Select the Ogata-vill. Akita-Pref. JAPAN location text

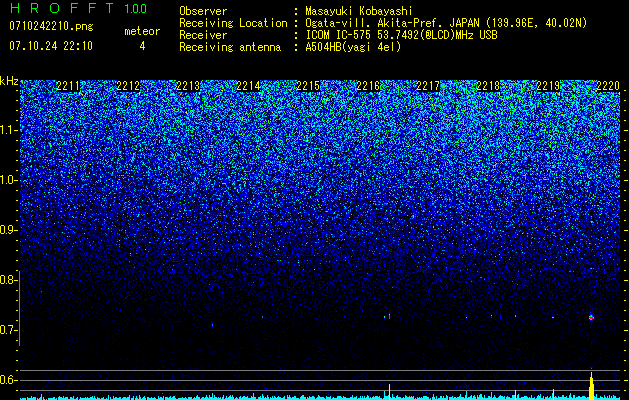[x=446, y=23]
